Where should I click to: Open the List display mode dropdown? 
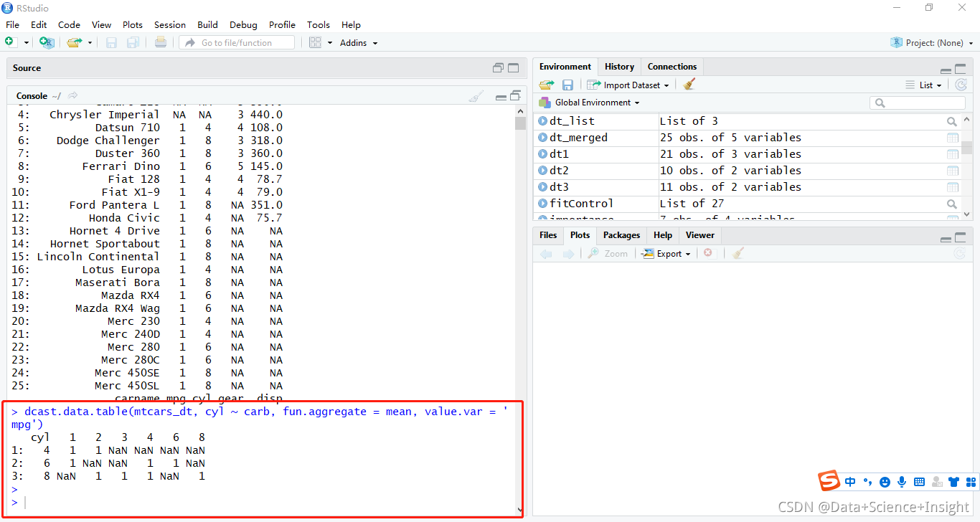click(925, 84)
